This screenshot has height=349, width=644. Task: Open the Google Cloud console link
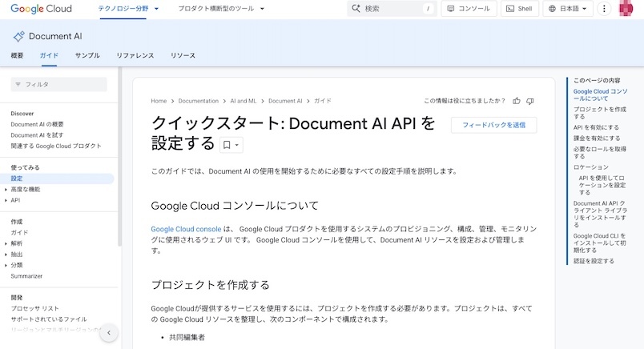[186, 229]
